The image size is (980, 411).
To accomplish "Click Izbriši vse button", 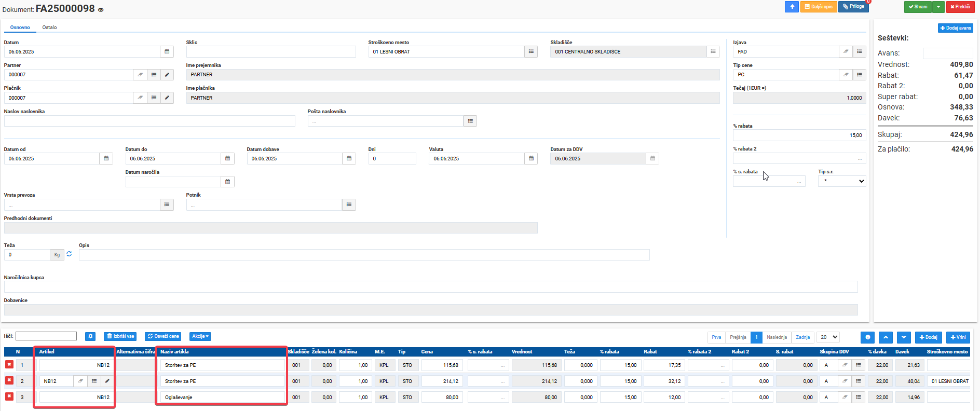I will coord(120,336).
